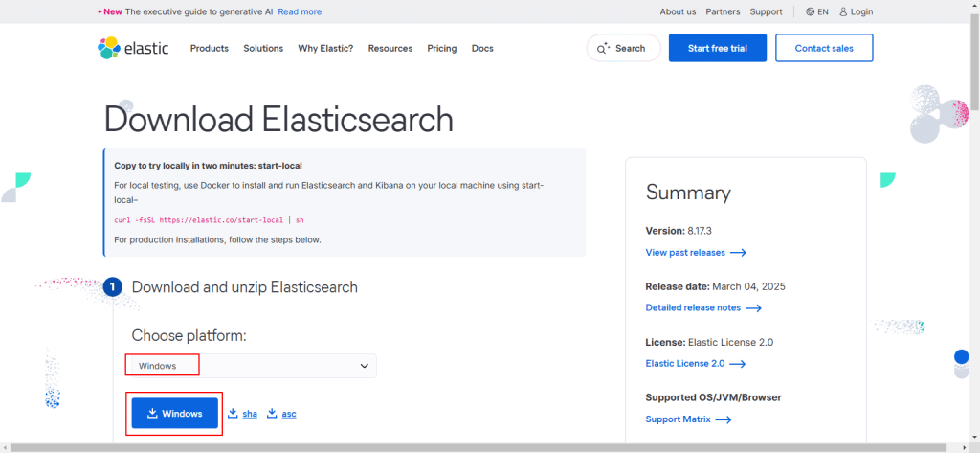Click arrow next to View past releases
This screenshot has width=980, height=453.
point(738,253)
